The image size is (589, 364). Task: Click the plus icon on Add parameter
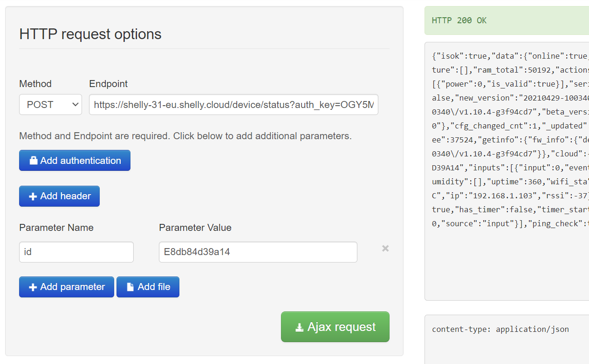point(33,287)
